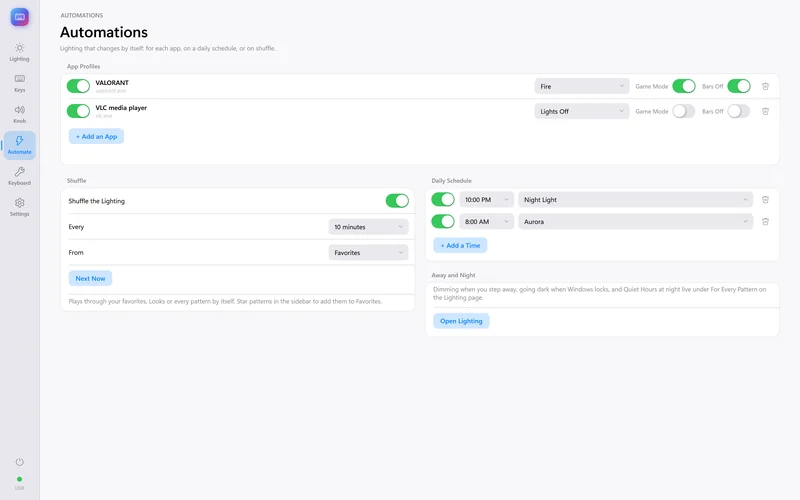Image resolution: width=800 pixels, height=500 pixels.
Task: Click the Daily Schedule section label
Action: (452, 181)
